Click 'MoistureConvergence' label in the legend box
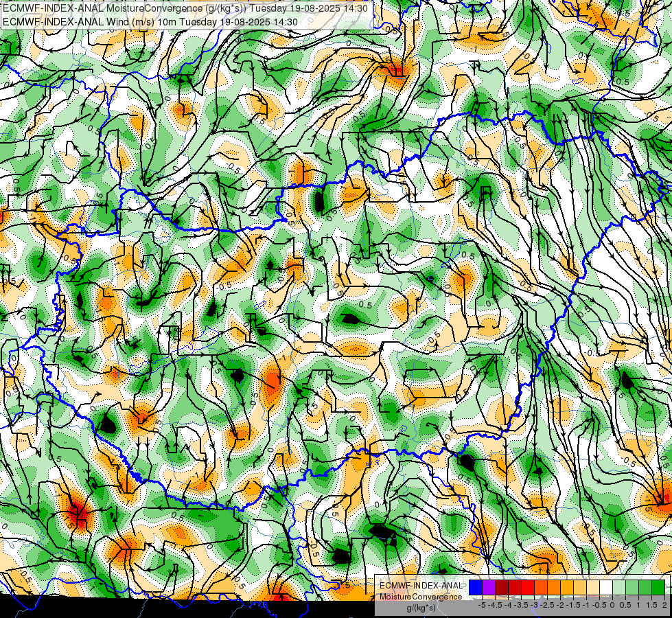The height and width of the screenshot is (618, 672). click(421, 597)
